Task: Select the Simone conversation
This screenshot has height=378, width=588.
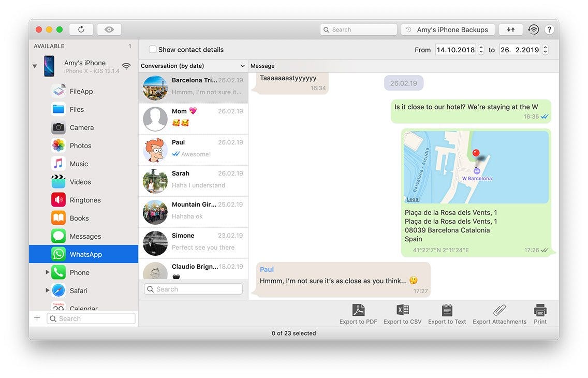Action: pos(193,243)
